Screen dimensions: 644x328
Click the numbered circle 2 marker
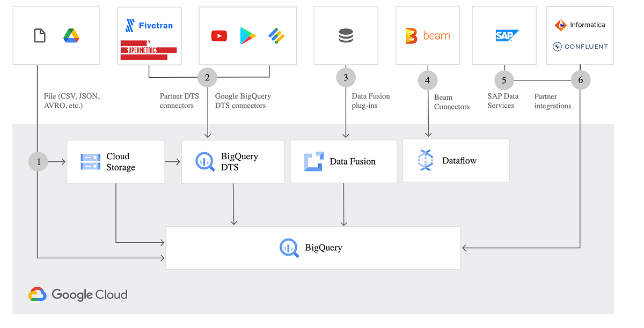(207, 77)
